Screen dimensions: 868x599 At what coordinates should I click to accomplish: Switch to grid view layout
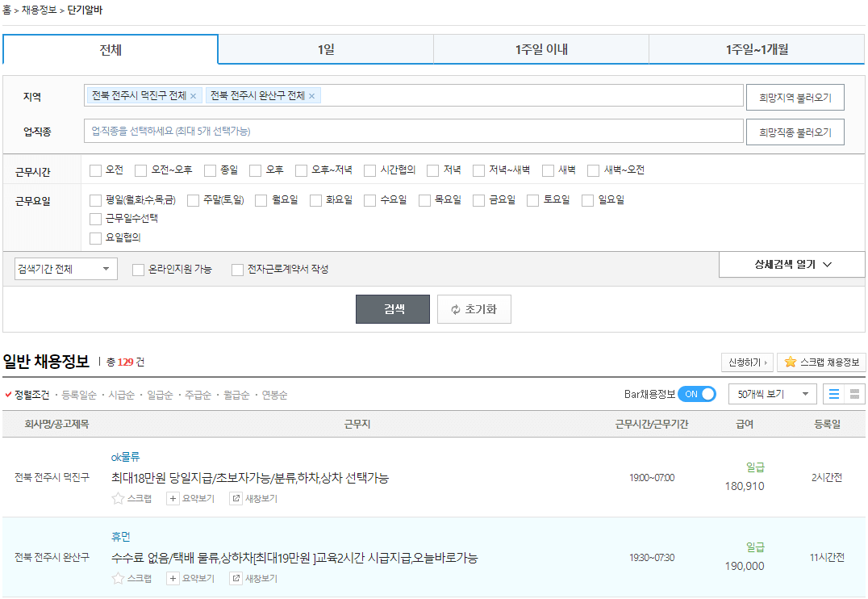pyautogui.click(x=853, y=393)
